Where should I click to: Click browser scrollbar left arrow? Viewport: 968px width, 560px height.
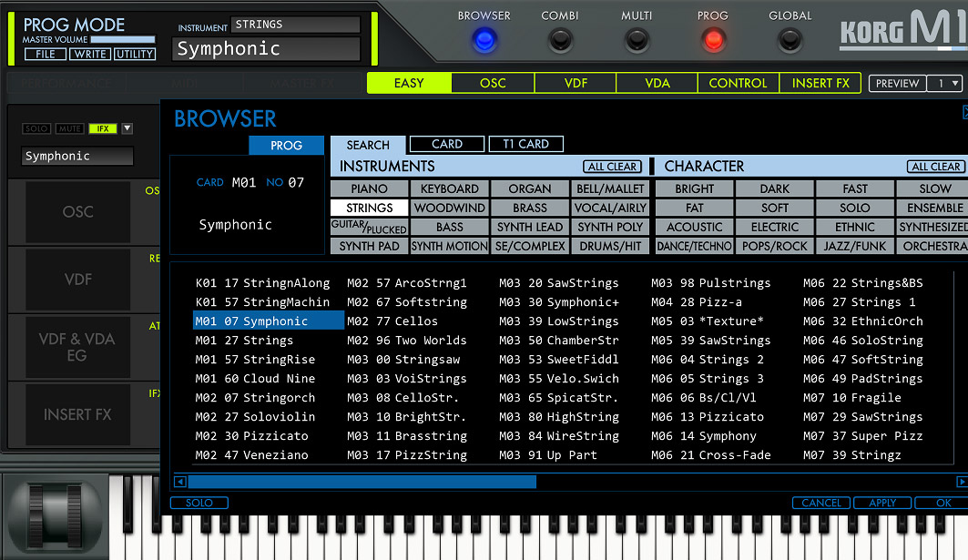[x=179, y=482]
